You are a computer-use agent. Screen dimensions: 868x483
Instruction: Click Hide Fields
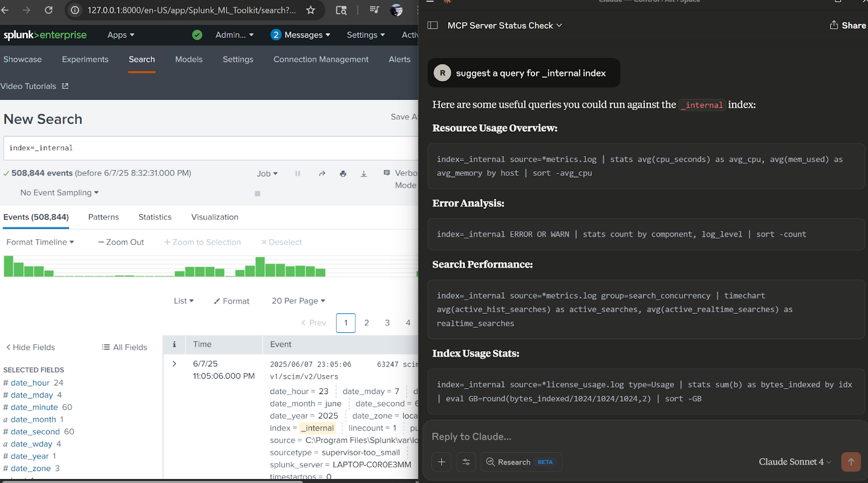point(30,347)
